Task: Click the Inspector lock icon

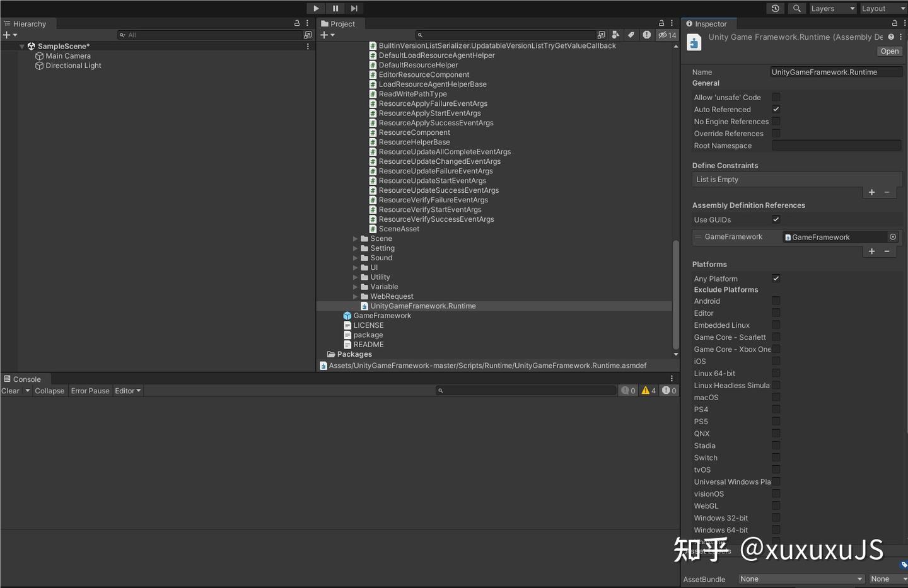Action: pos(894,23)
